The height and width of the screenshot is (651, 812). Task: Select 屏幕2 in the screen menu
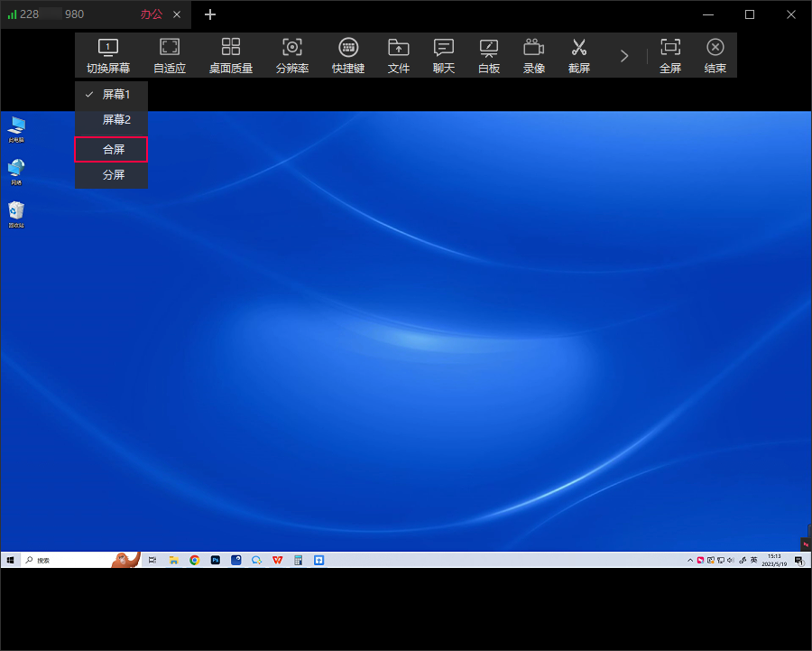point(111,120)
